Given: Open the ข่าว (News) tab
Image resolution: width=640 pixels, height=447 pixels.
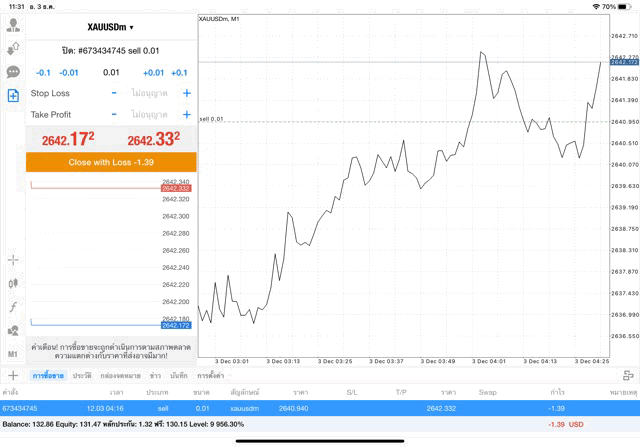Looking at the screenshot, I should click(x=155, y=375).
